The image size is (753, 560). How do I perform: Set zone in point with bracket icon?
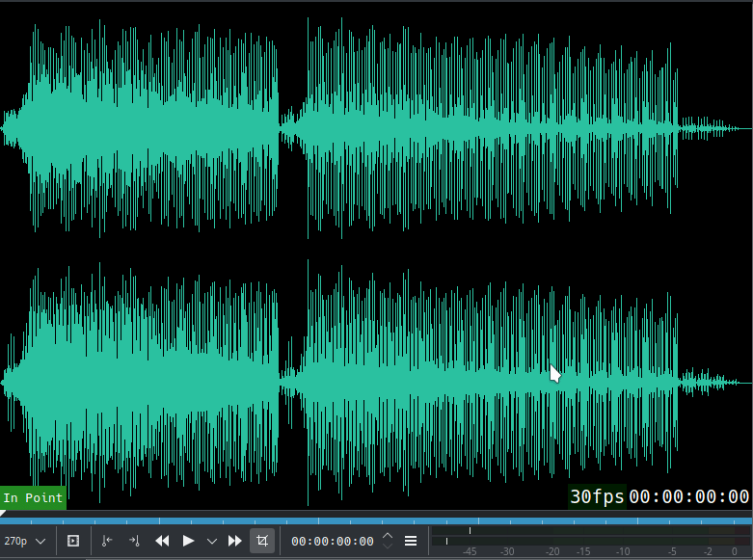pyautogui.click(x=107, y=542)
